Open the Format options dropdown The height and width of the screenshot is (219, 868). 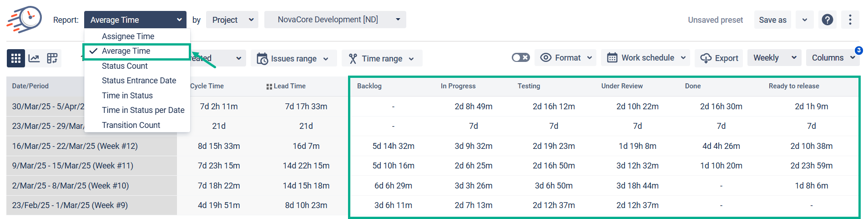(566, 58)
